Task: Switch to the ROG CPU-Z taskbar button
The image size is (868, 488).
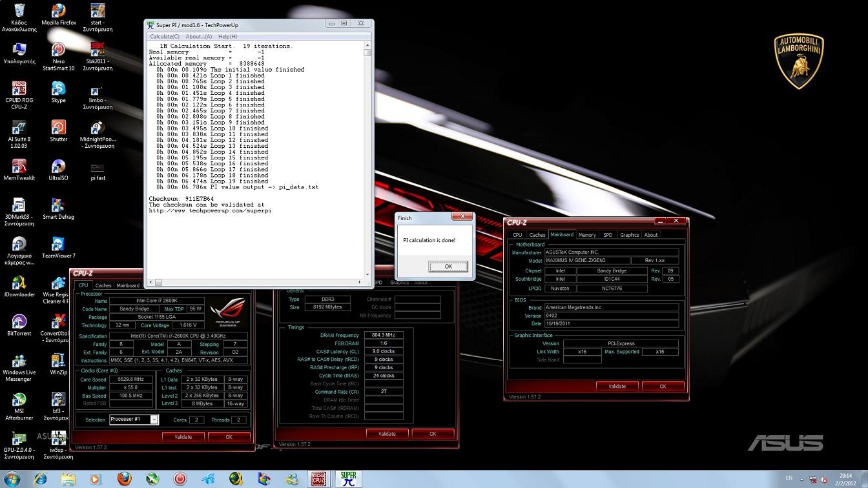Action: 318,479
